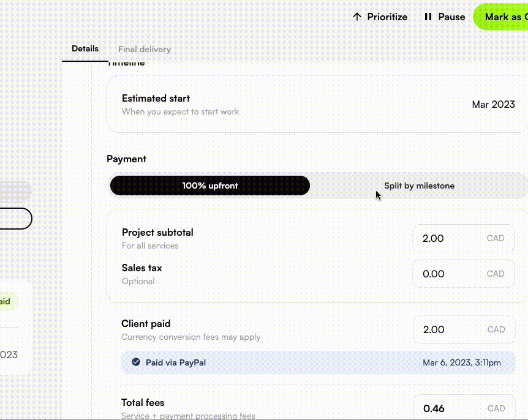Open the CAD currency selector for Total fees
Viewport: 528px width, 420px height.
[496, 408]
